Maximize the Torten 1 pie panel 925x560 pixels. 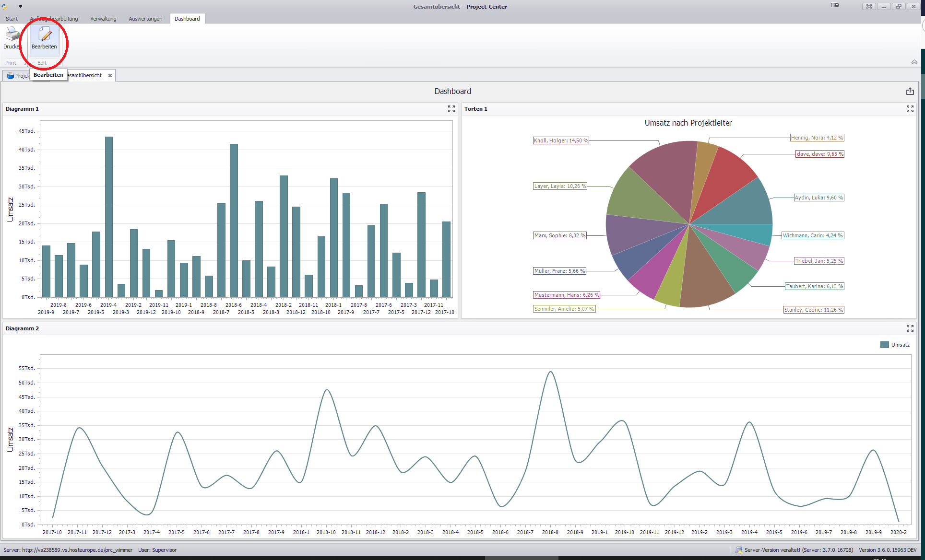pos(910,109)
